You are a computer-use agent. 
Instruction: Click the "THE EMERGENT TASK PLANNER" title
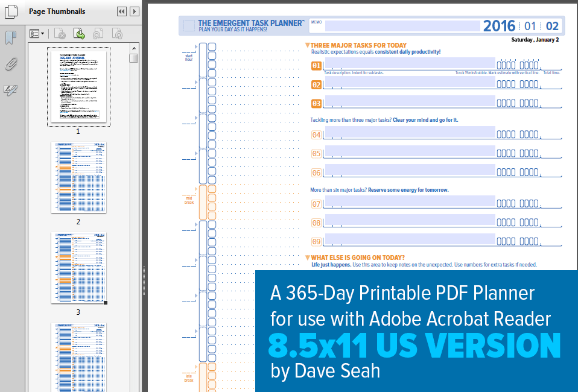(x=251, y=23)
